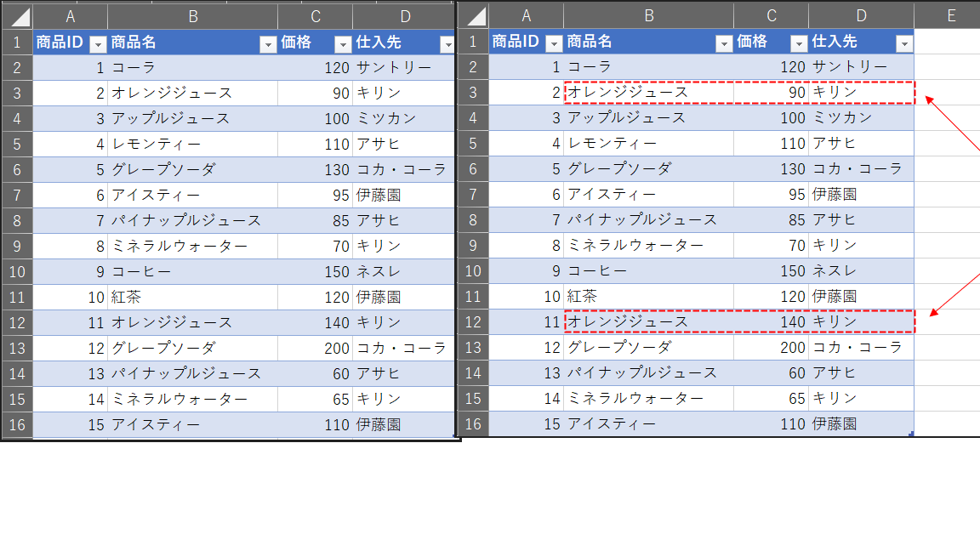Click サントリー cell in left table
This screenshot has height=551, width=980.
[404, 67]
